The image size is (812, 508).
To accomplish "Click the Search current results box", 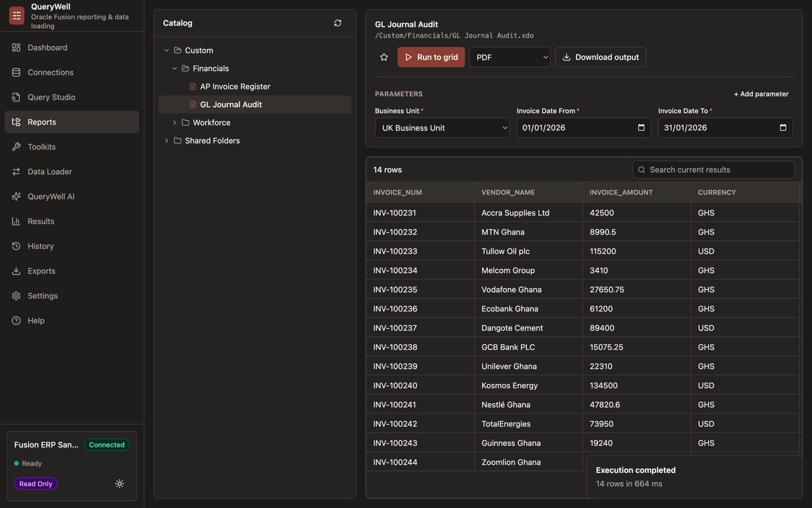I will 713,170.
